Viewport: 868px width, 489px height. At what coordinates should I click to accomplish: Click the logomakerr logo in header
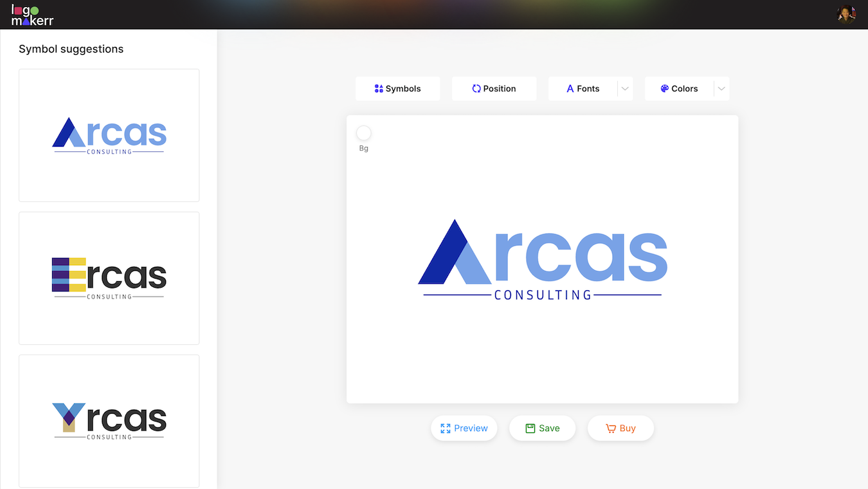[32, 15]
